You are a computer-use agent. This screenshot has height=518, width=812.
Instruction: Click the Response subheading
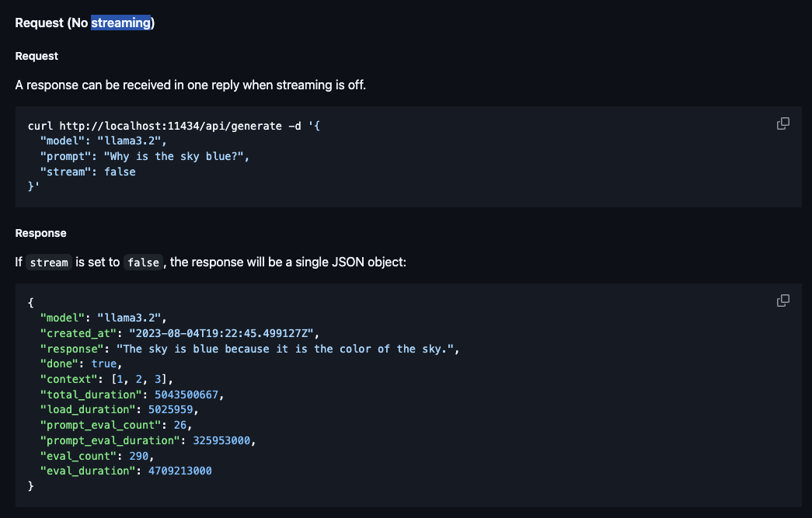point(41,233)
